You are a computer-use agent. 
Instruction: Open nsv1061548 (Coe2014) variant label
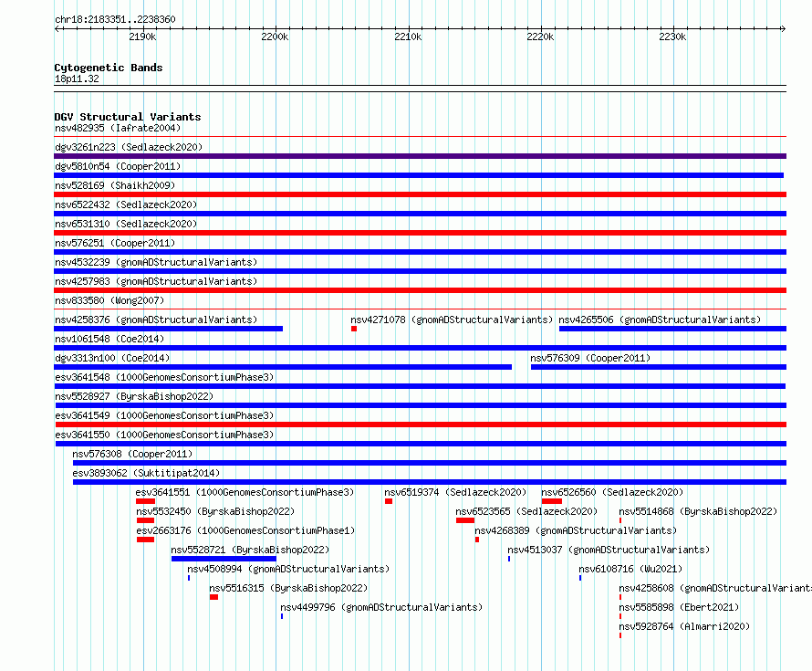[109, 339]
